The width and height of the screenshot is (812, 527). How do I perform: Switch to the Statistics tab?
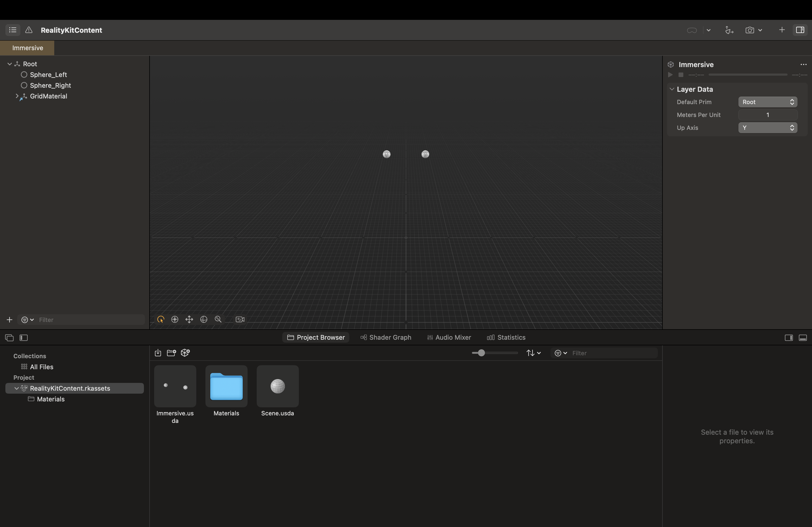click(506, 337)
